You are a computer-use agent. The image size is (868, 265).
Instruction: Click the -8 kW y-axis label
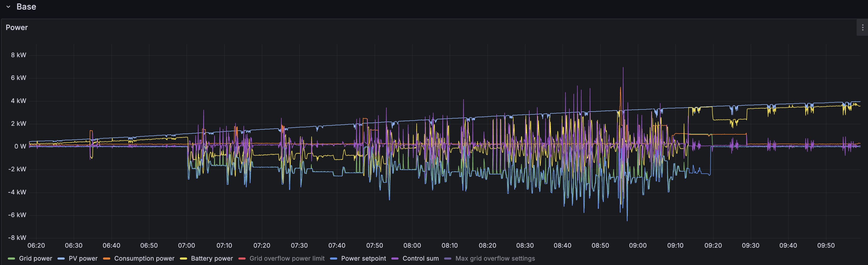(x=17, y=238)
